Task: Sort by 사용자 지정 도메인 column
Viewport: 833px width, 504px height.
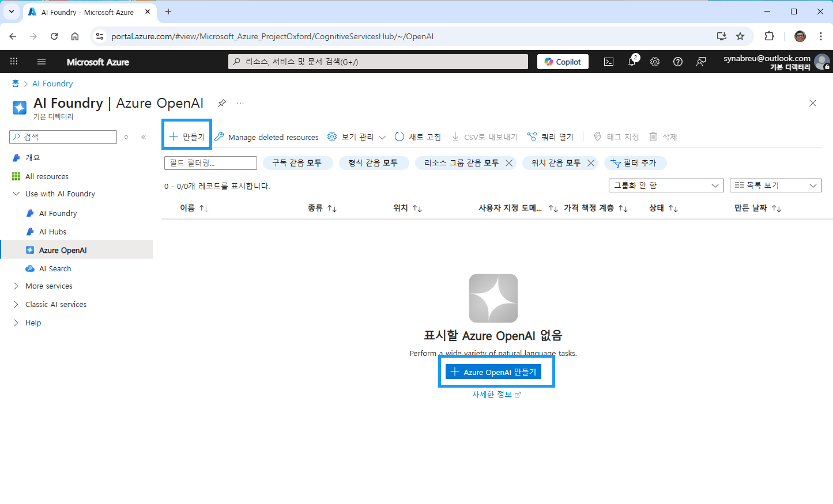Action: (518, 208)
